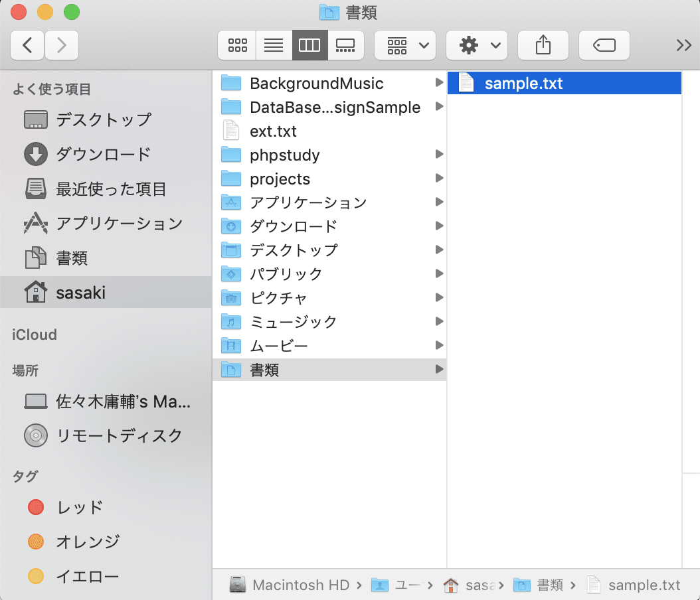Image resolution: width=700 pixels, height=600 pixels.
Task: Go forward with the right chevron button
Action: pyautogui.click(x=62, y=45)
